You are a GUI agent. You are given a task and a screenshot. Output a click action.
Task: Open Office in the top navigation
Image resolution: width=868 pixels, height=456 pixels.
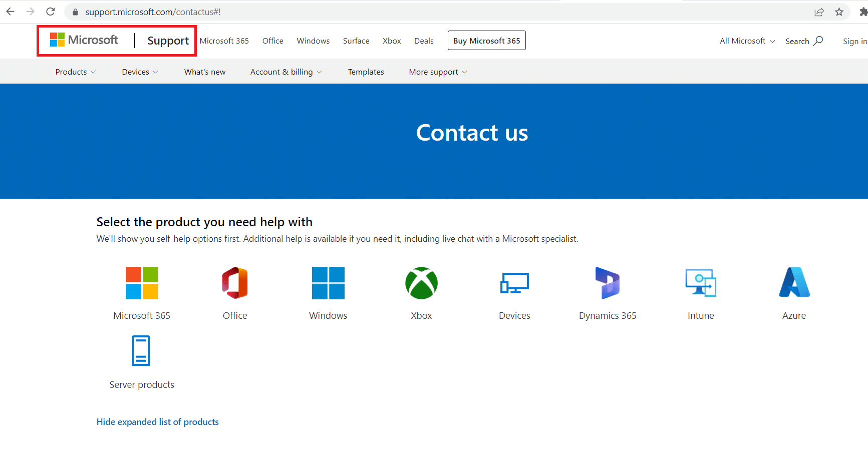273,41
